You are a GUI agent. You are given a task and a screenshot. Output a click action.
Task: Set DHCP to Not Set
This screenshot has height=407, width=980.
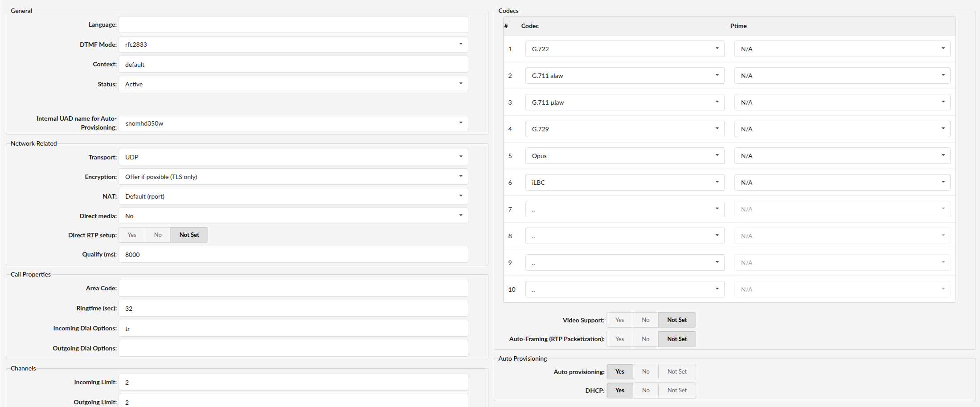tap(677, 391)
